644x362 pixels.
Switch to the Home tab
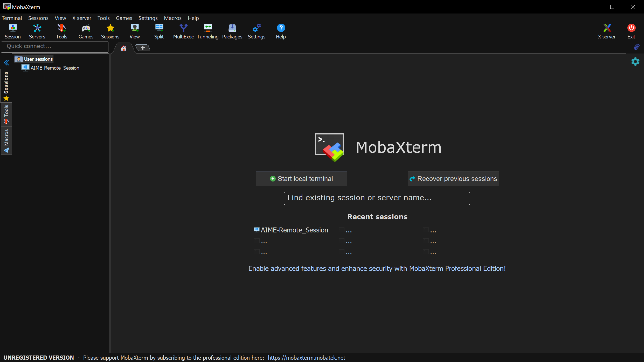point(124,48)
